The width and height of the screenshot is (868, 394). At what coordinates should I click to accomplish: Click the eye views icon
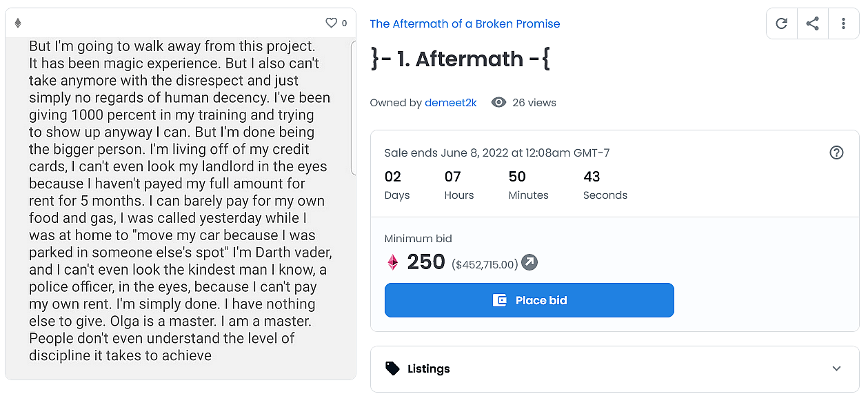click(498, 102)
